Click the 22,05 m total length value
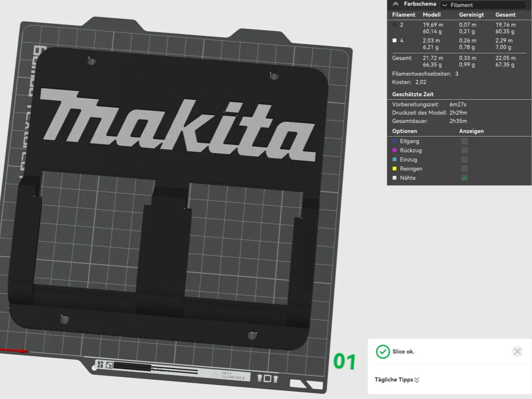Image resolution: width=532 pixels, height=399 pixels. [505, 58]
